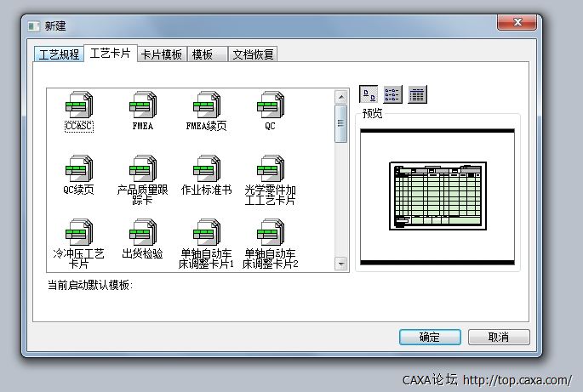Select the 作业标准书 template icon
Viewport: 583px width, 392px height.
[207, 168]
